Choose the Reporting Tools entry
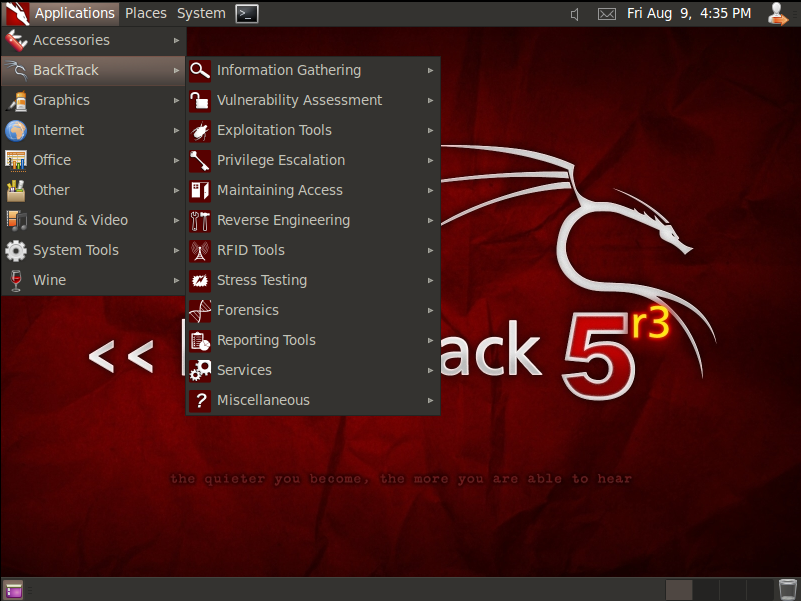Screen dimensions: 801x601 pos(313,340)
